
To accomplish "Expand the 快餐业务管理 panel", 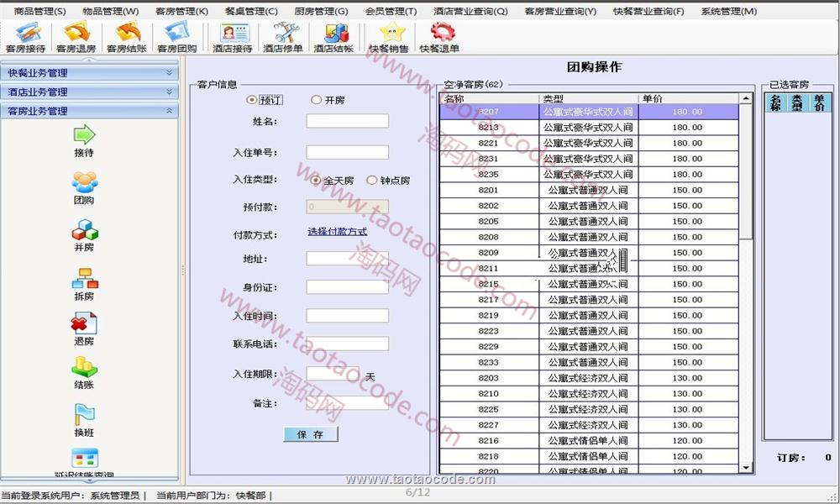I will tap(91, 73).
